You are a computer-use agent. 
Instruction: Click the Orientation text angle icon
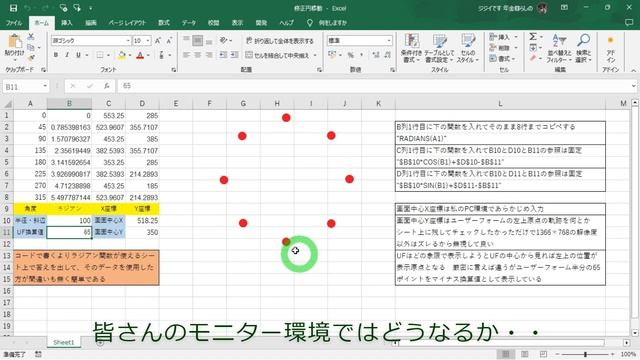(x=224, y=40)
